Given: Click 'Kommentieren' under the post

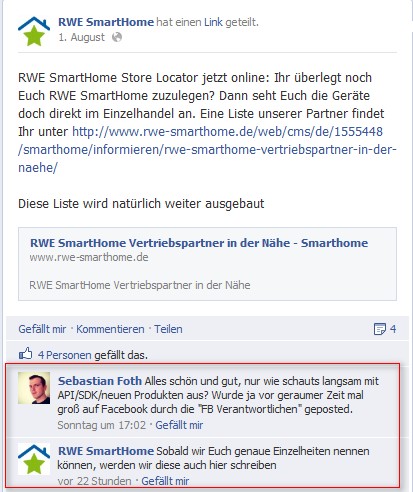Looking at the screenshot, I should pos(110,329).
